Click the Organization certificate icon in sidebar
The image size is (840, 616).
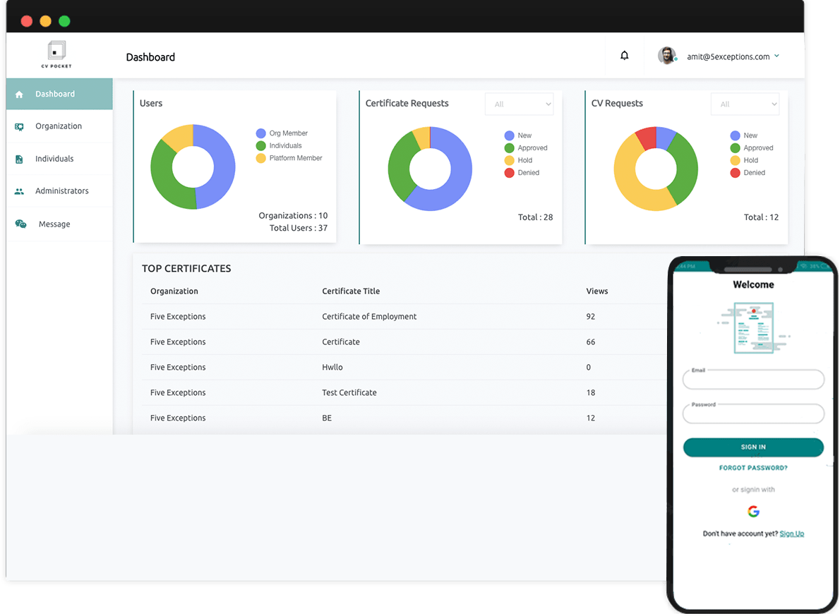[20, 126]
